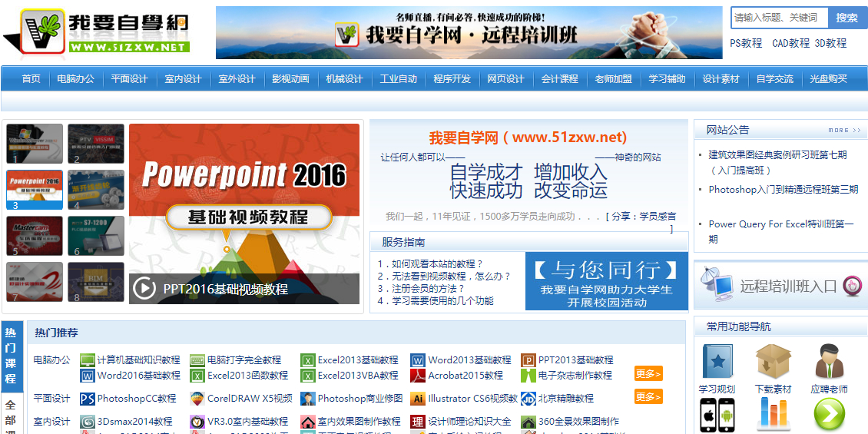Open the 应聘老师 person icon
This screenshot has height=434, width=868.
(829, 362)
